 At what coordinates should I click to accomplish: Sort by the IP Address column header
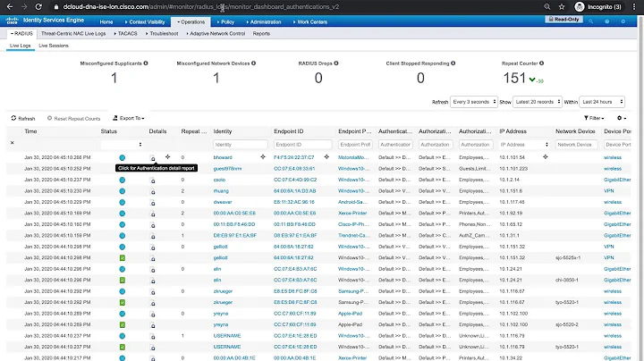pyautogui.click(x=515, y=131)
